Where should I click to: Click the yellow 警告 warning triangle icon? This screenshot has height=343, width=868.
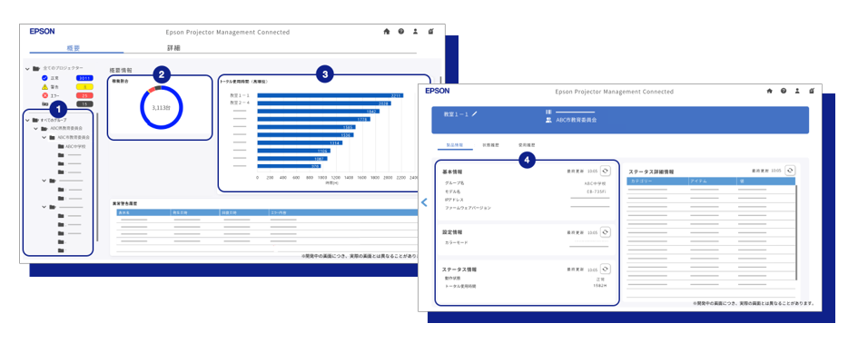click(x=44, y=87)
